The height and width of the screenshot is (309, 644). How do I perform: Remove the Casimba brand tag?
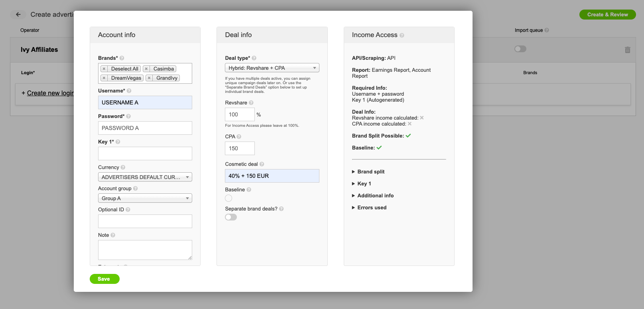pos(146,69)
